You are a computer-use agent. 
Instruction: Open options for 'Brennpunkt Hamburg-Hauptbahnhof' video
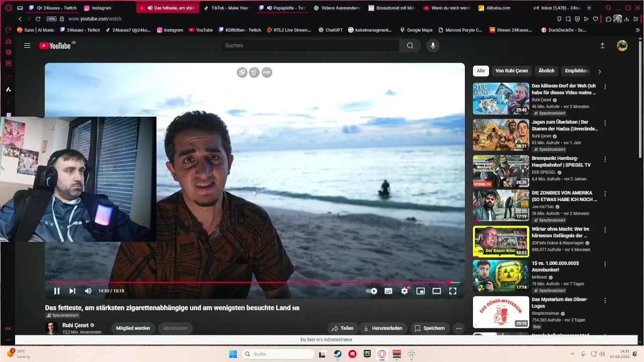tap(605, 158)
